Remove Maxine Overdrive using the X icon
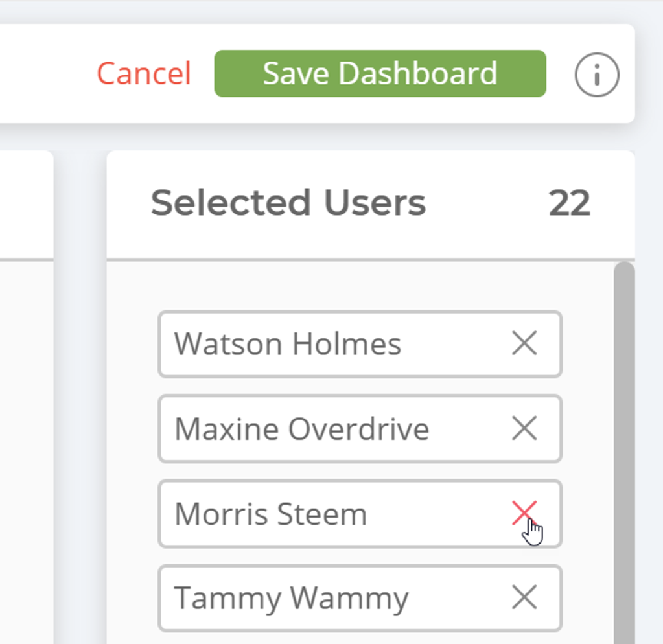The height and width of the screenshot is (644, 663). [524, 428]
